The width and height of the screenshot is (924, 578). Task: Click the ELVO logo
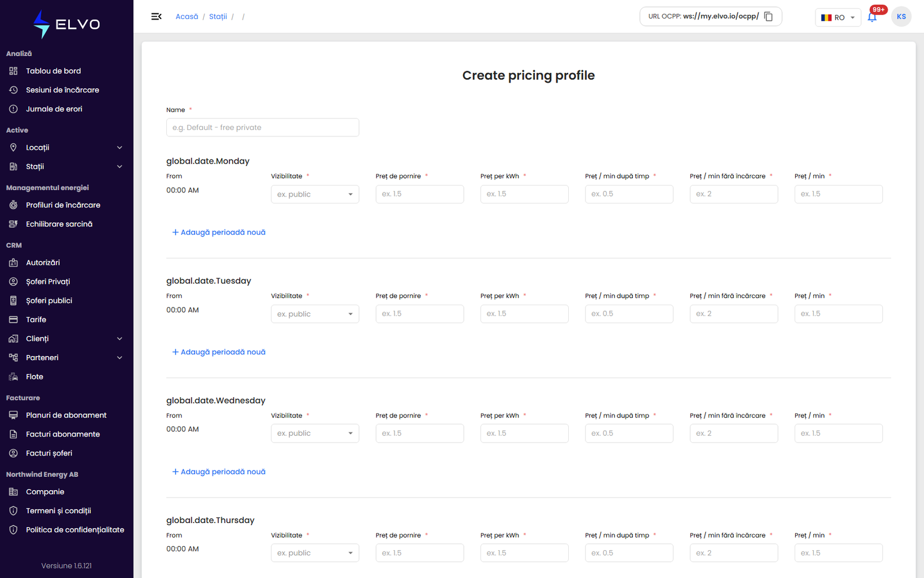pyautogui.click(x=66, y=24)
